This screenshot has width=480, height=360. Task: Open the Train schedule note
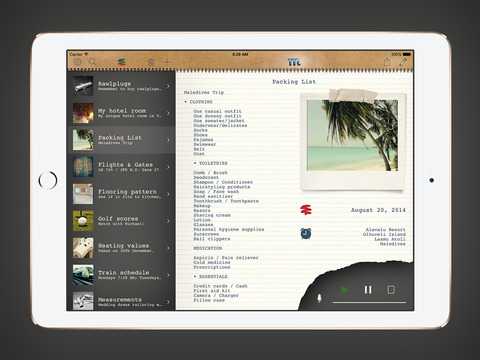pos(121,275)
